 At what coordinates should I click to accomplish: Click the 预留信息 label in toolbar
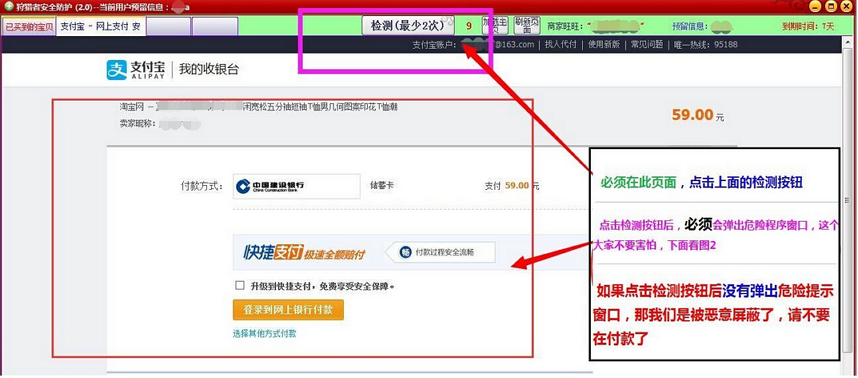(x=691, y=26)
